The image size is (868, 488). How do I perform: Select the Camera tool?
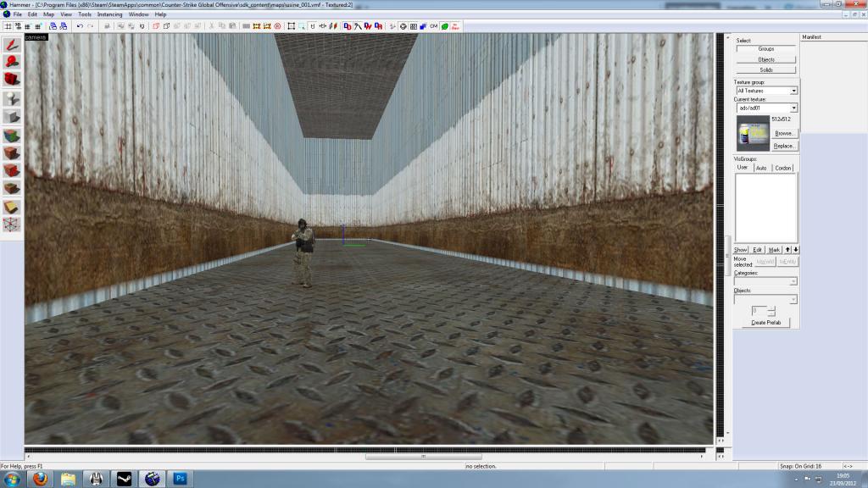click(x=12, y=79)
